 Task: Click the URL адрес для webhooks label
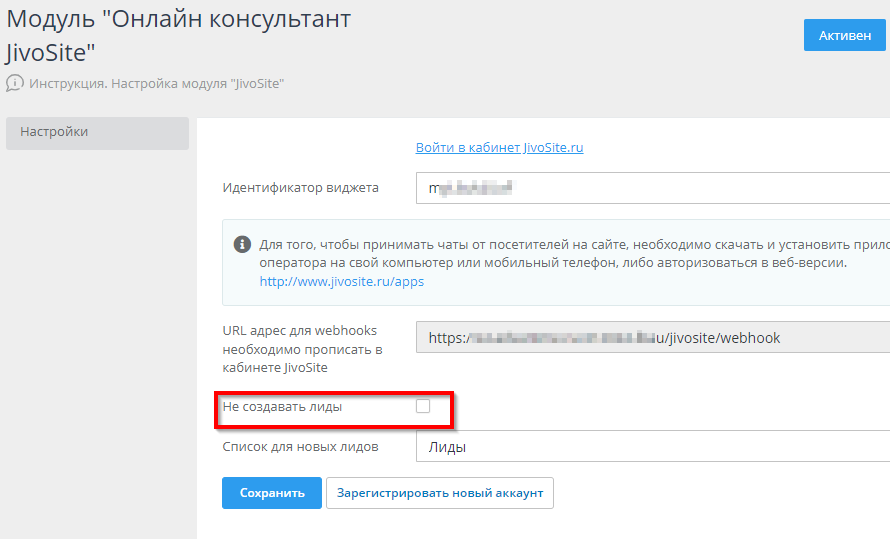pyautogui.click(x=302, y=349)
